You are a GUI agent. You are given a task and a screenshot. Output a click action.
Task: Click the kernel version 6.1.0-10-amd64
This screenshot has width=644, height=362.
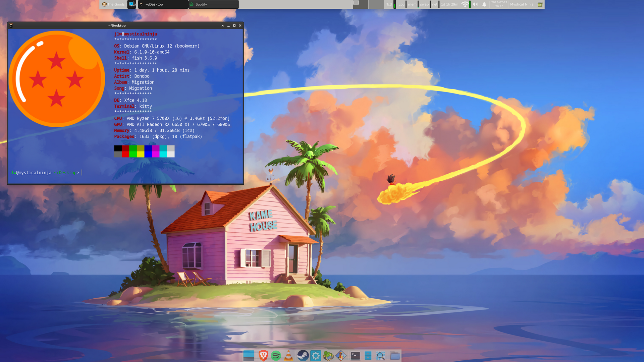click(152, 52)
